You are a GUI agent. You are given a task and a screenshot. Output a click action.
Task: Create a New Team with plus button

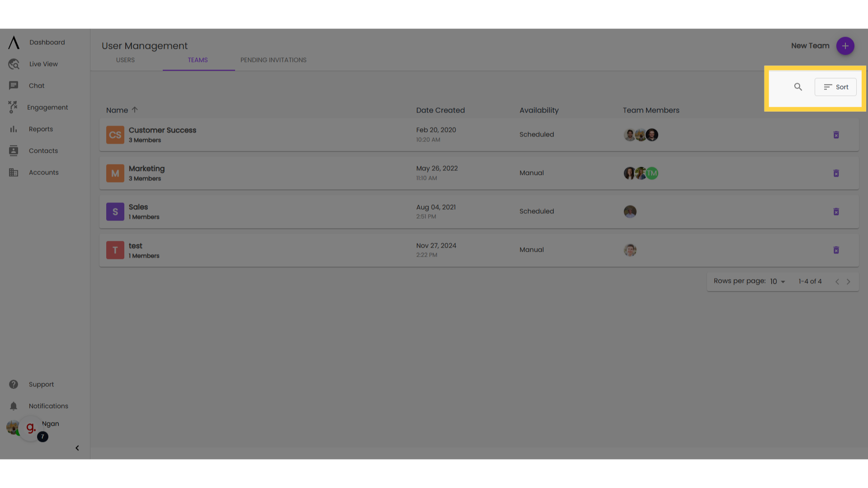[x=845, y=46]
